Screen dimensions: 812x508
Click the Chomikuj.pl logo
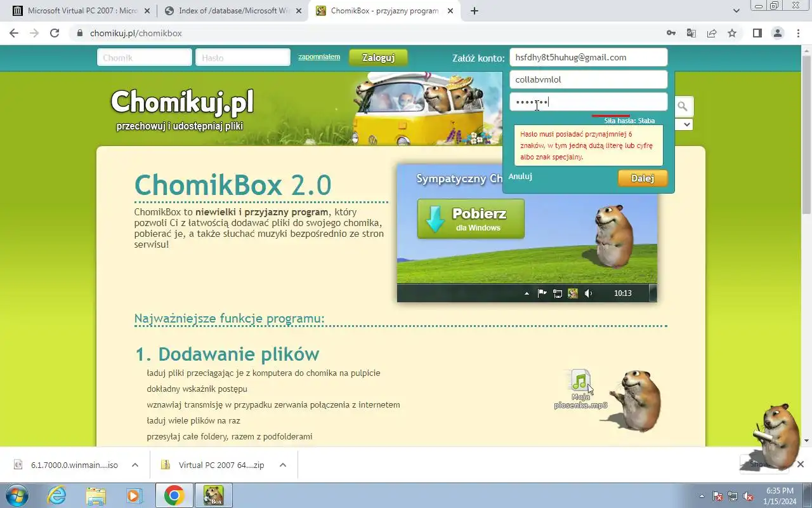point(182,102)
